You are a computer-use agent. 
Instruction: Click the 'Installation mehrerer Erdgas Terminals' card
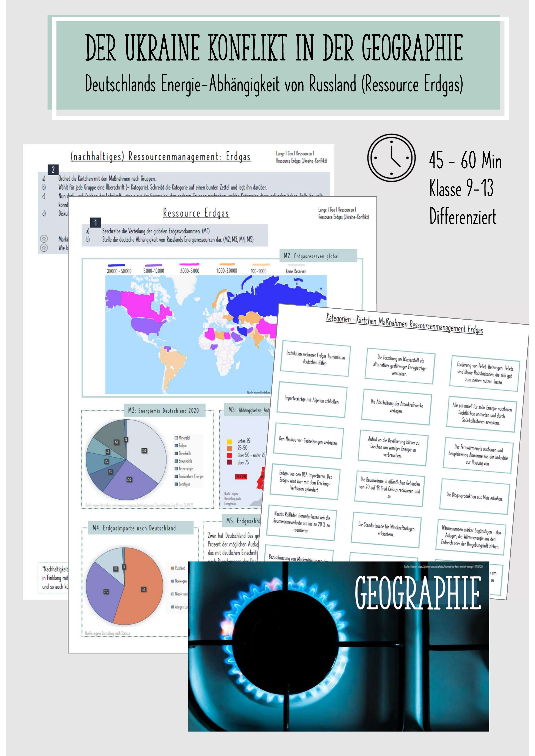(x=315, y=358)
